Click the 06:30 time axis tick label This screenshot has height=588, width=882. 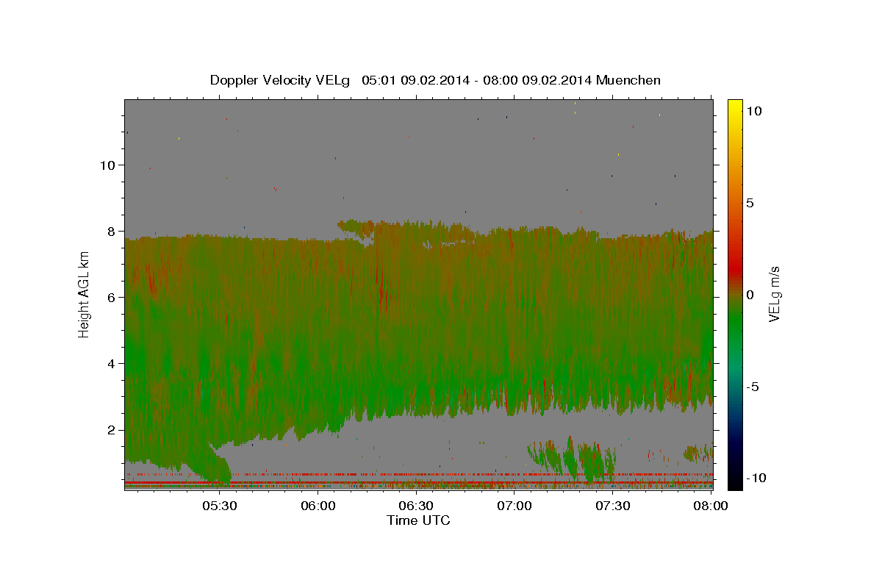(x=417, y=506)
